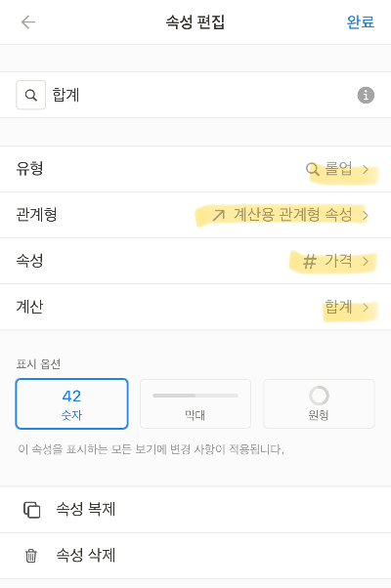Tap the 완료 button to finish editing
This screenshot has width=391, height=588.
point(361,21)
